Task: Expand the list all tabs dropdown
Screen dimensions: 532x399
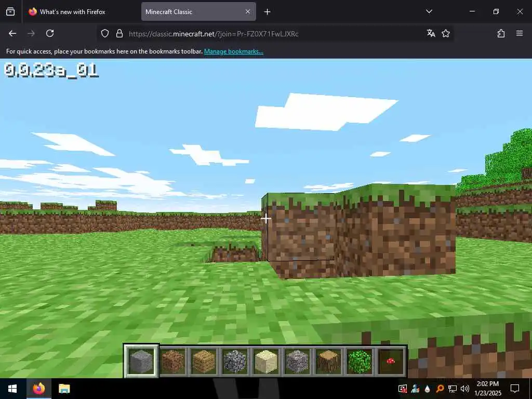Action: click(x=429, y=11)
